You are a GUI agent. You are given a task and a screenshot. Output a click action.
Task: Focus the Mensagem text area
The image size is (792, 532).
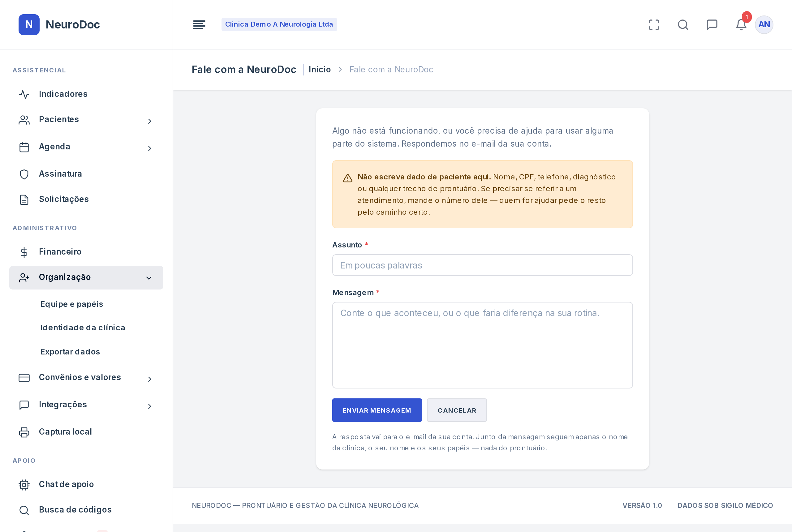coord(482,345)
